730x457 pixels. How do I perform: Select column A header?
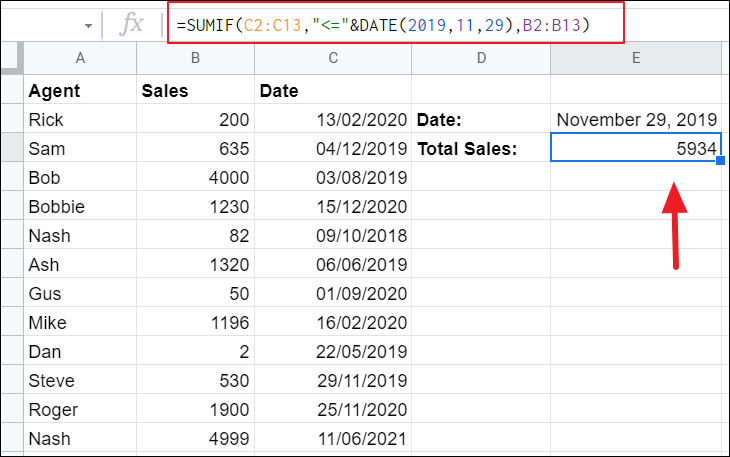click(80, 59)
